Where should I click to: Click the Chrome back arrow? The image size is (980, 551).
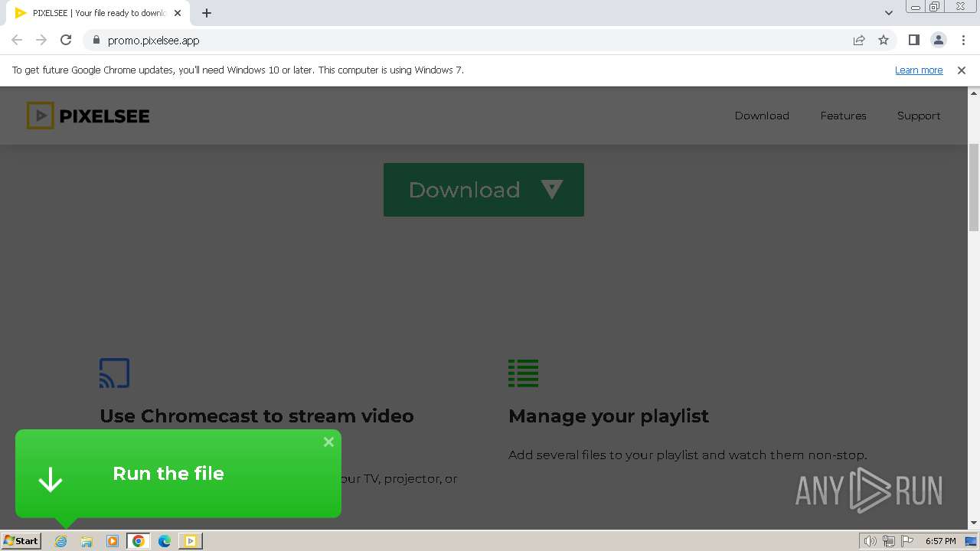coord(17,40)
